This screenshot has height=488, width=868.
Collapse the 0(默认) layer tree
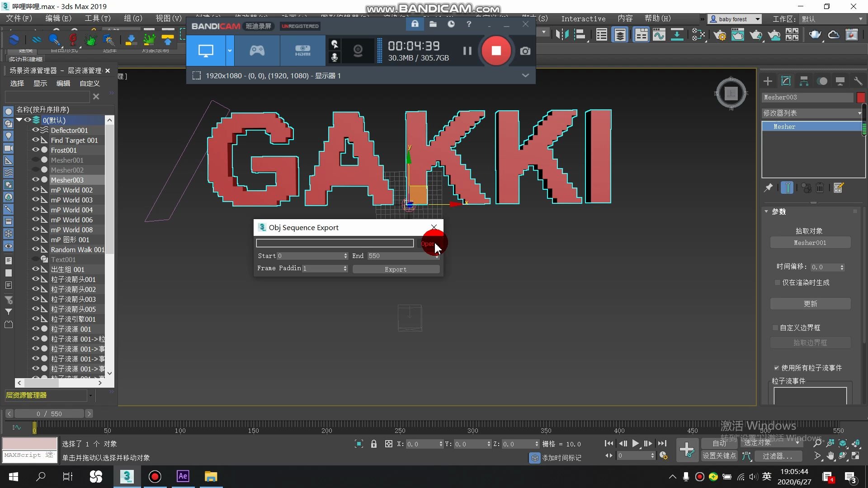19,120
